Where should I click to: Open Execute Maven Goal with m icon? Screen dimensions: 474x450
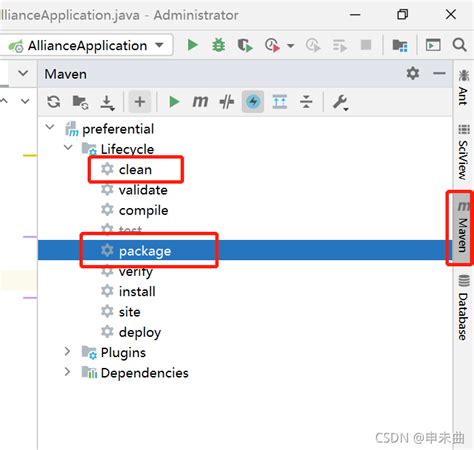click(200, 101)
